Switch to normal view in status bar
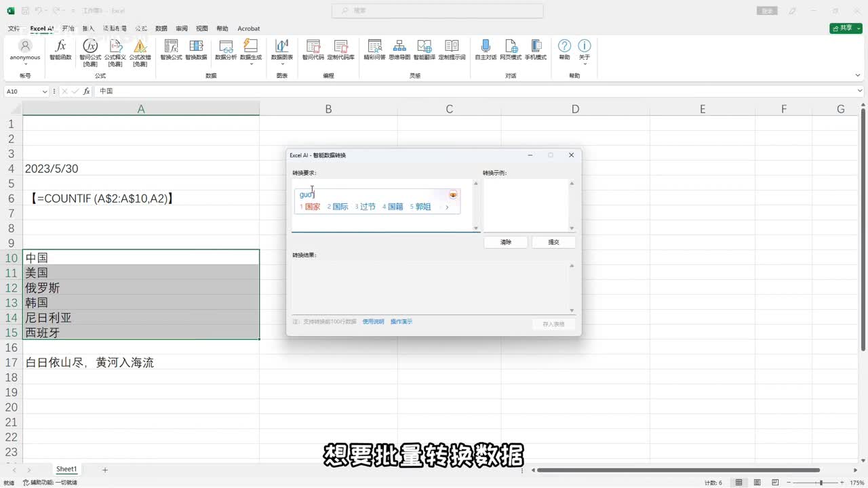 coord(739,483)
